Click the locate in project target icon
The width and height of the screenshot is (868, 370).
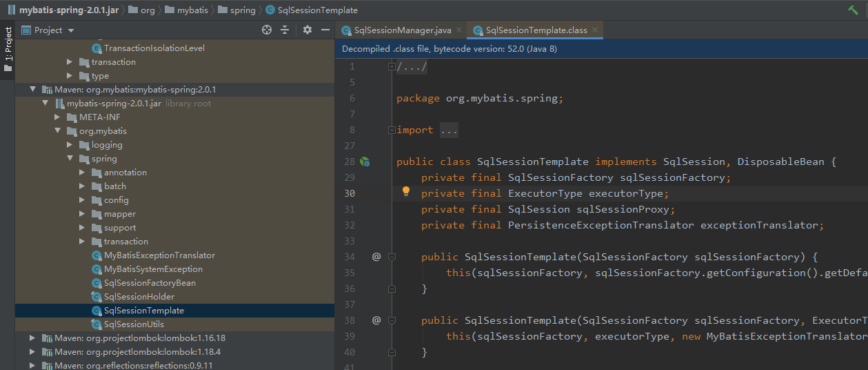point(268,30)
